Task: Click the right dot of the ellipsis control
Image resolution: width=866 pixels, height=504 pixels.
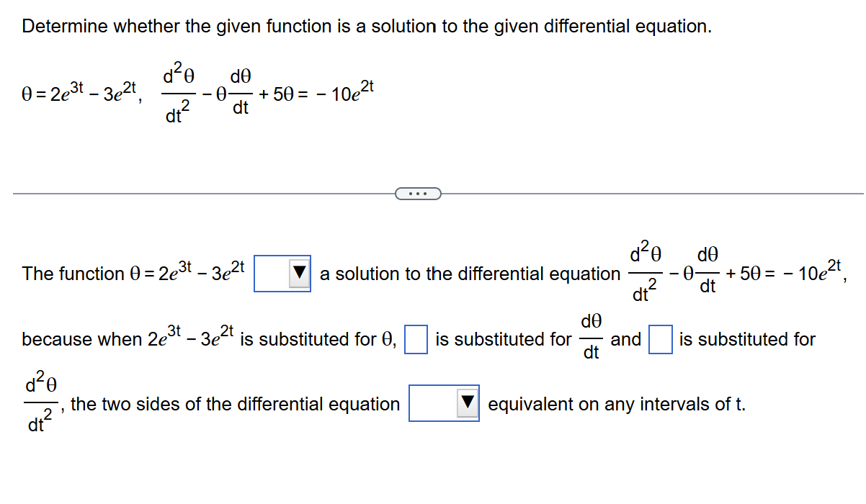Action: (x=427, y=193)
